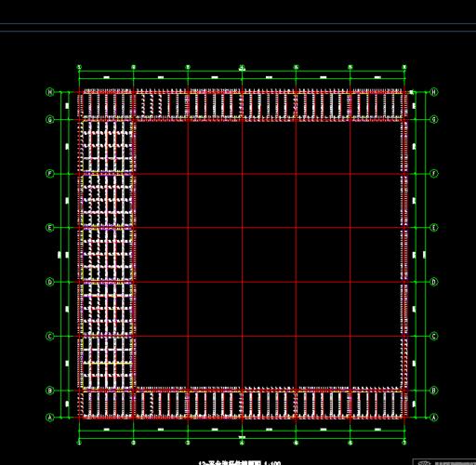This screenshot has width=476, height=465.
Task: Pick the right-side grid bubble F
Action: [434, 174]
